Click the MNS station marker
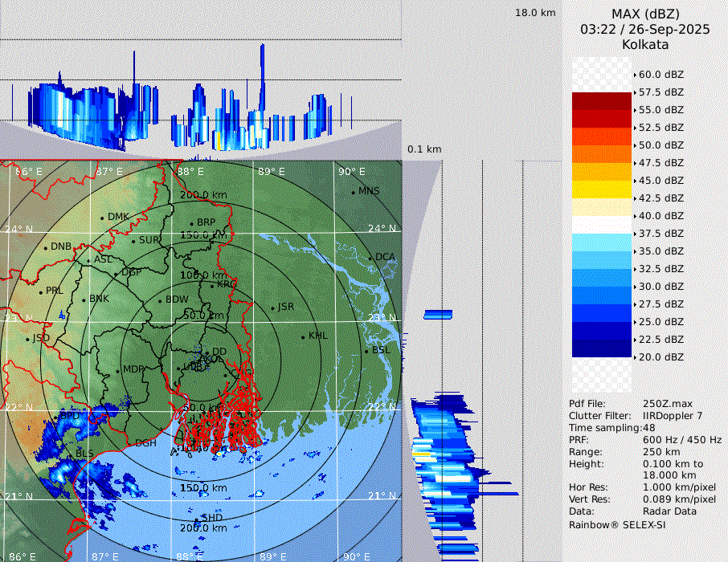The height and width of the screenshot is (562, 728). (354, 192)
